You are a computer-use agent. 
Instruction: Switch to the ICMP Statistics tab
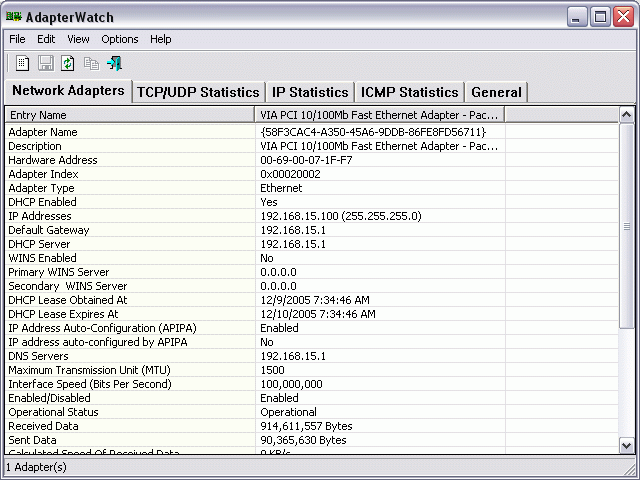(x=410, y=92)
